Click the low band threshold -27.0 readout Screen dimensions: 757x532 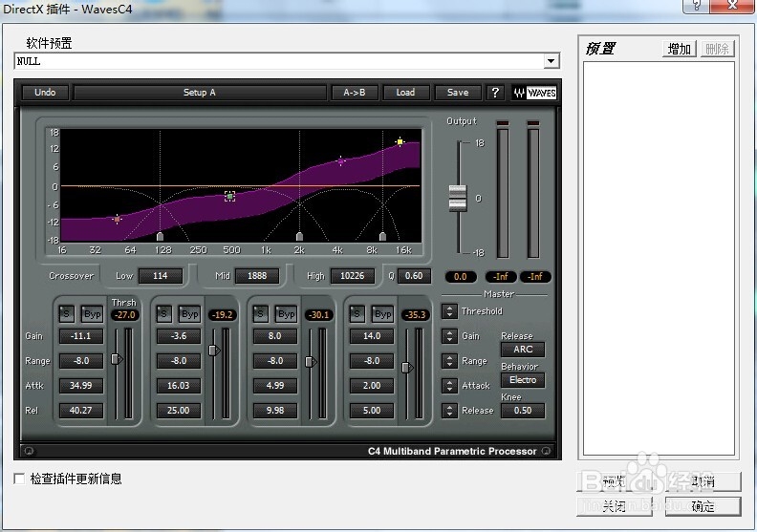(125, 315)
